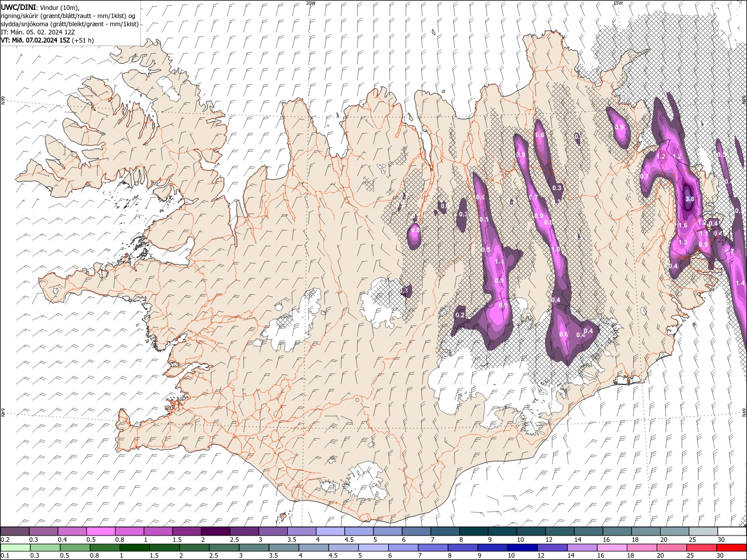Image resolution: width=747 pixels, height=560 pixels.
Task: Pick the 12 swatch in the upper legend
Action: click(x=559, y=531)
